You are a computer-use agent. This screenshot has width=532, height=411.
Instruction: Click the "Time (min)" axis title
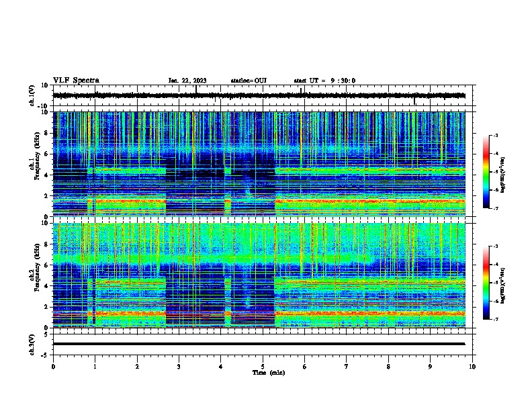269,373
